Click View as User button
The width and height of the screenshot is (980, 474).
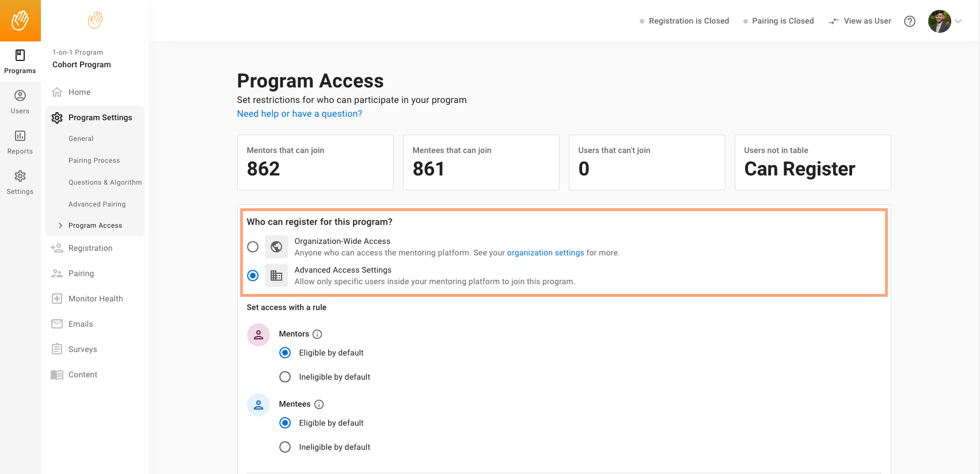click(x=860, y=21)
